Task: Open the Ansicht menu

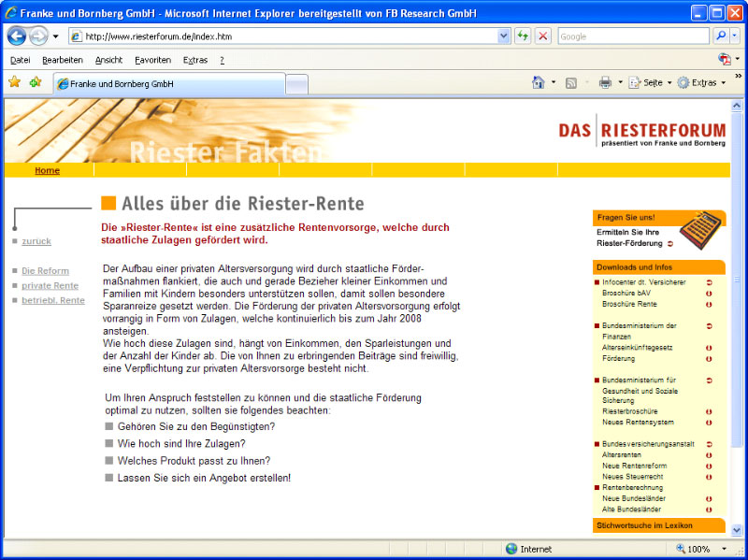Action: pos(108,60)
